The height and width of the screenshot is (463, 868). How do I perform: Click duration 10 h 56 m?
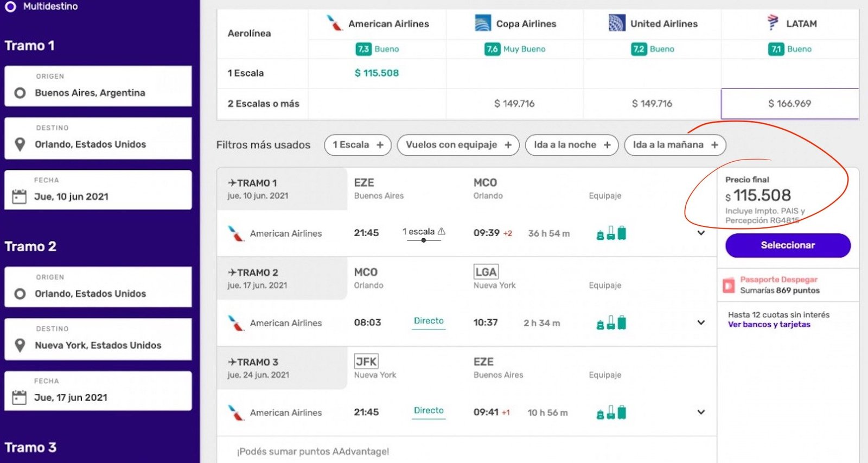click(x=548, y=413)
